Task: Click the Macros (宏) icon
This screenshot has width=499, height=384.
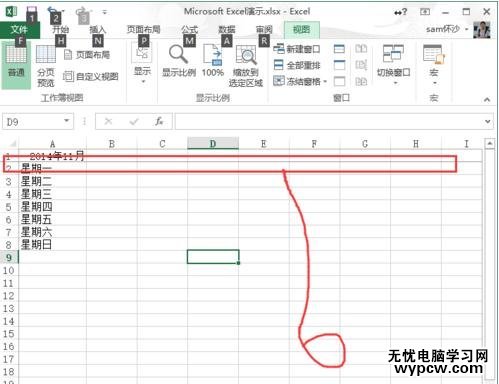Action: (x=434, y=54)
